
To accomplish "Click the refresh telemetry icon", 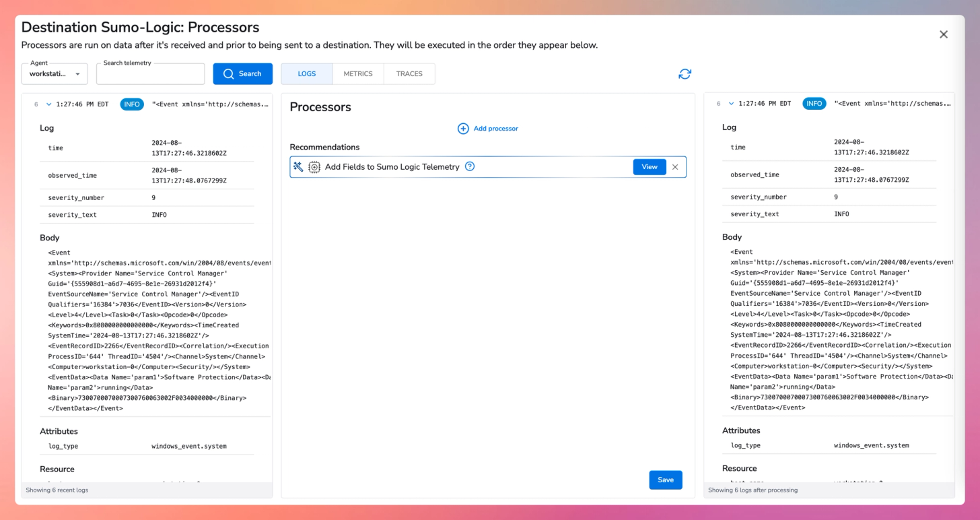I will [685, 74].
